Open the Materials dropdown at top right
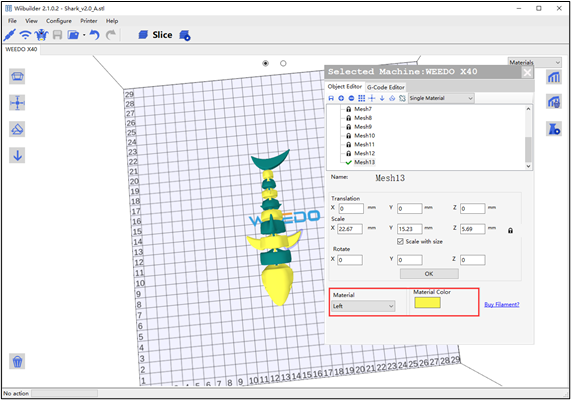Screen dimensions: 571x400 click(535, 62)
